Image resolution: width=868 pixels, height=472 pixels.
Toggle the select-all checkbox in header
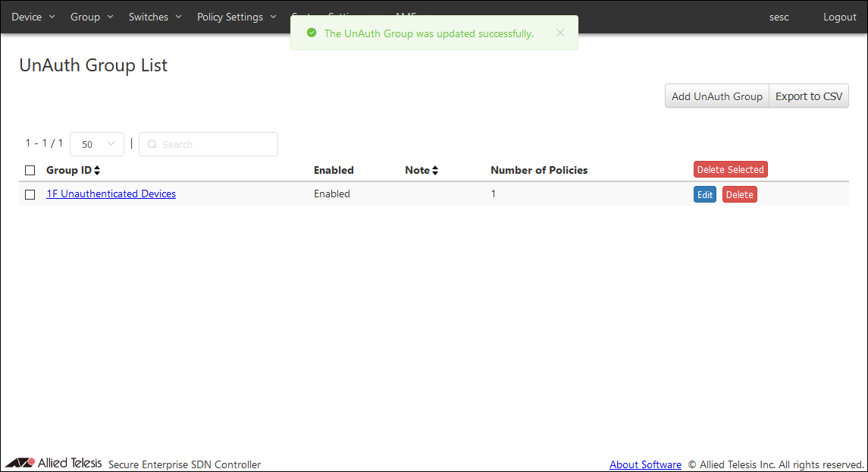coord(30,171)
